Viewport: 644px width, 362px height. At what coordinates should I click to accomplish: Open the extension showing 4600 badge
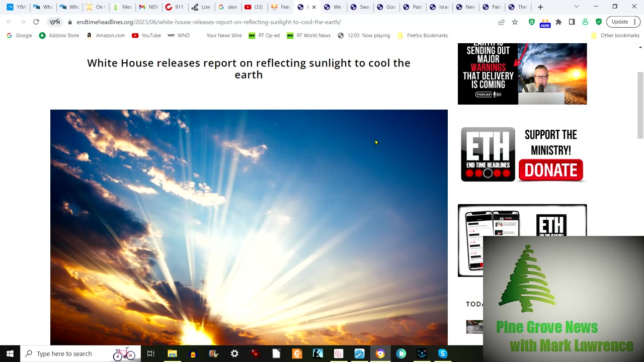pyautogui.click(x=545, y=23)
